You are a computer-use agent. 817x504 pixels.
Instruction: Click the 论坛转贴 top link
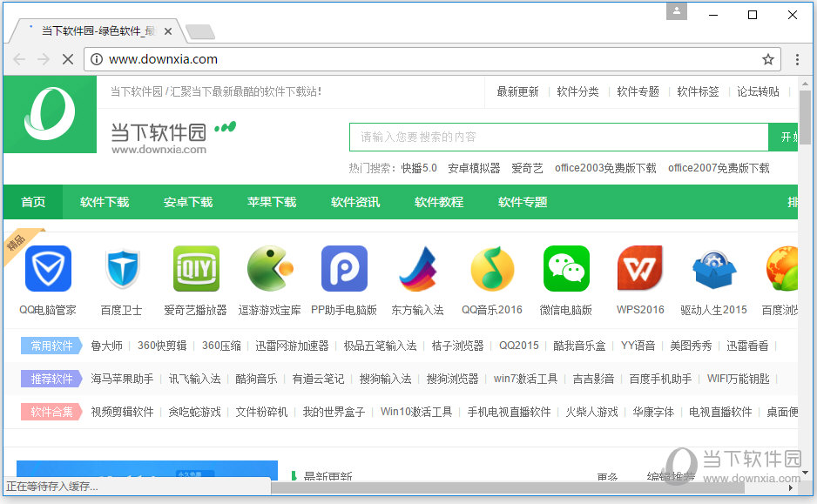tap(758, 91)
